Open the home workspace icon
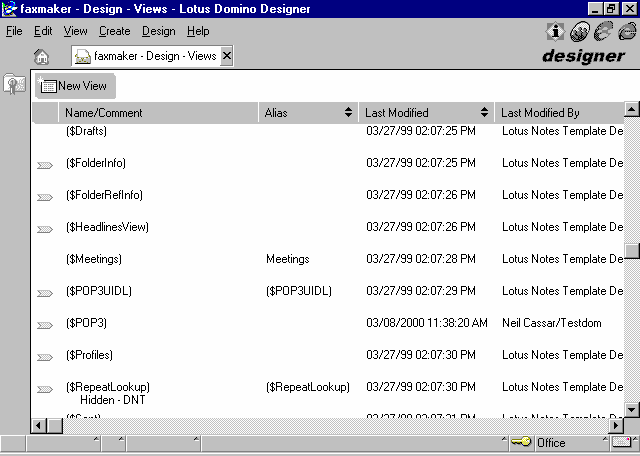Screen dimensions: 640x456 (41, 57)
